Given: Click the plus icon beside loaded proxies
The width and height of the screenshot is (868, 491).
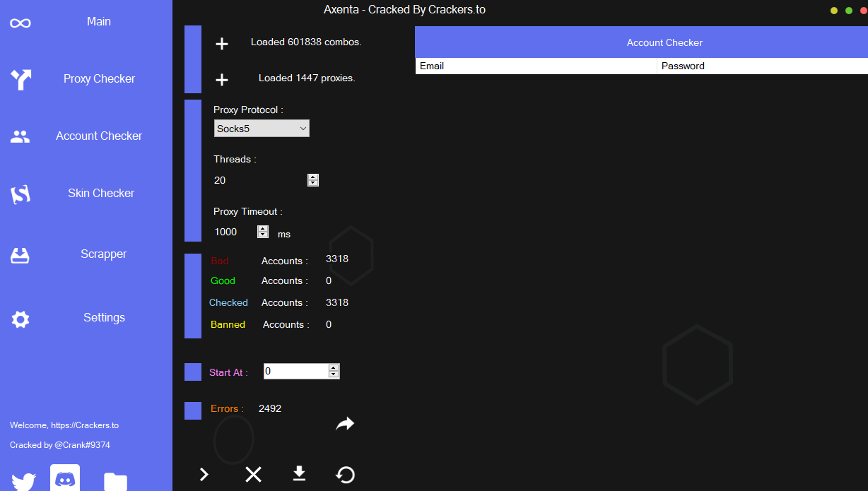Looking at the screenshot, I should [x=222, y=80].
